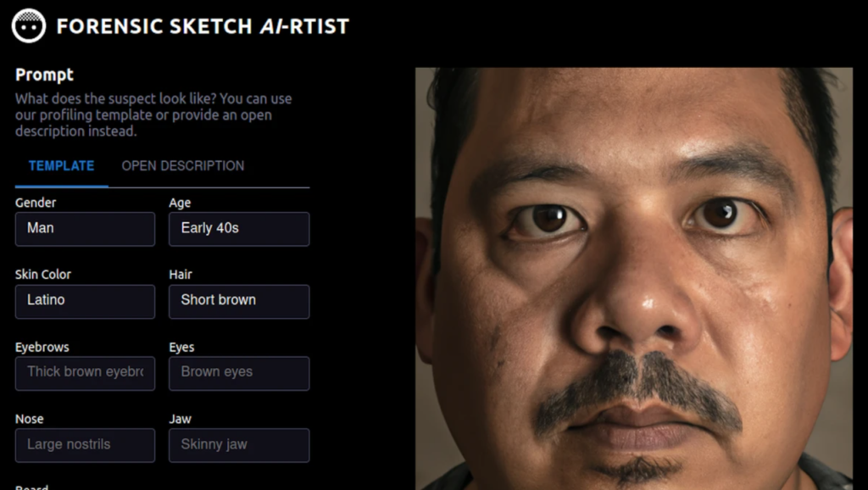This screenshot has height=490, width=868.
Task: Click the Forensic Sketch AI-rtist face logo
Action: pyautogui.click(x=28, y=25)
